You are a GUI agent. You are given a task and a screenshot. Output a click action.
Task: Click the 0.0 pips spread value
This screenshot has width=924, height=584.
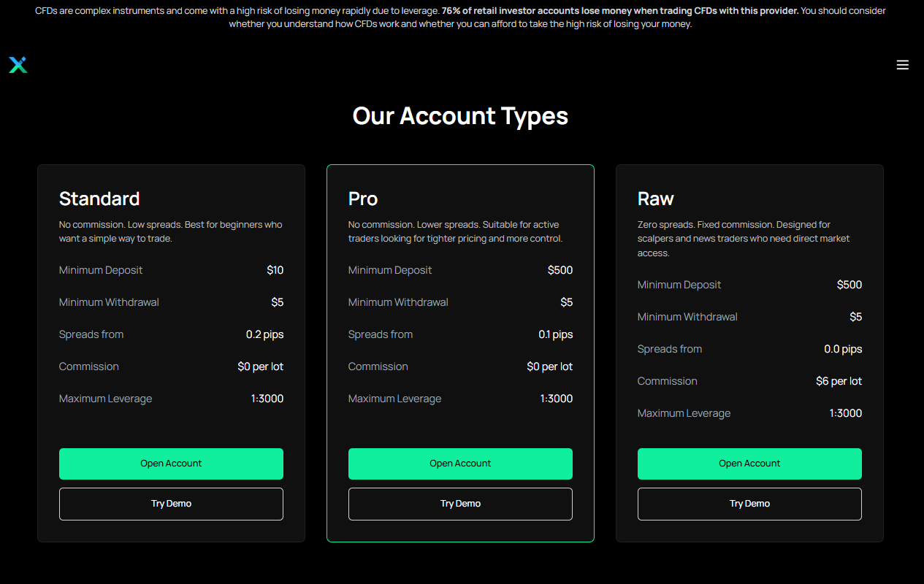pyautogui.click(x=843, y=349)
